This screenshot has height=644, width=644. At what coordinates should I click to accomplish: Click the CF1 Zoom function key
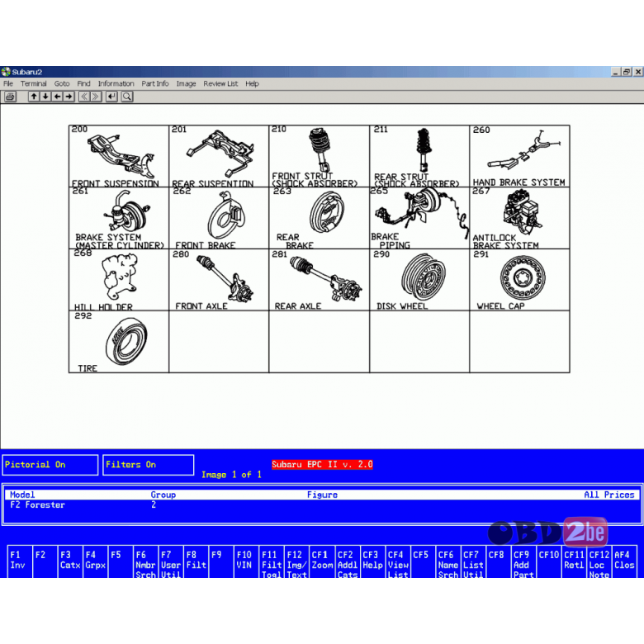pyautogui.click(x=322, y=562)
